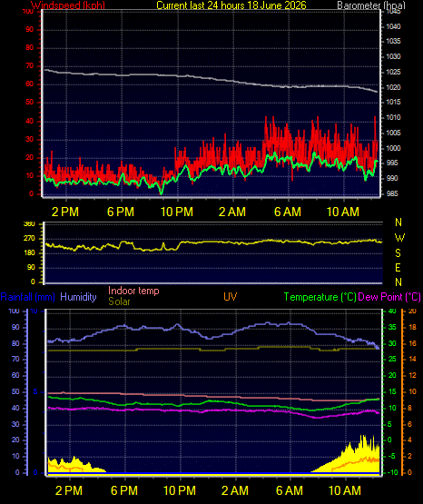Click the 10 PM label under the windspeed chart
This screenshot has height=504, width=423.
pyautogui.click(x=177, y=212)
